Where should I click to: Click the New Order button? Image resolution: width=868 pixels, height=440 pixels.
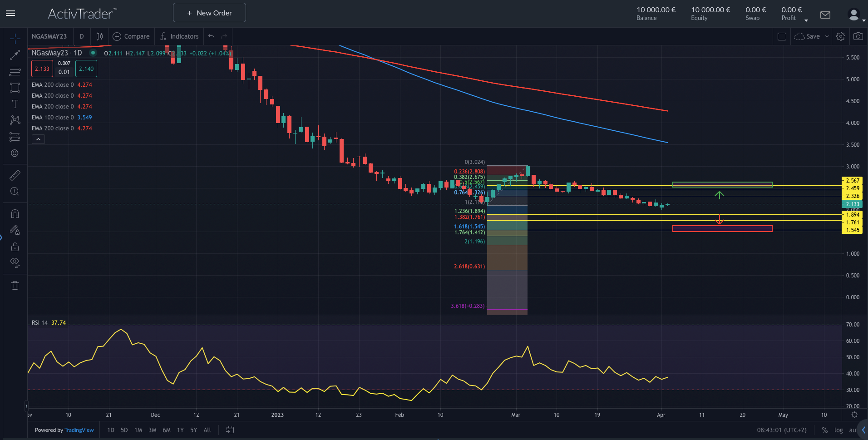(x=209, y=13)
